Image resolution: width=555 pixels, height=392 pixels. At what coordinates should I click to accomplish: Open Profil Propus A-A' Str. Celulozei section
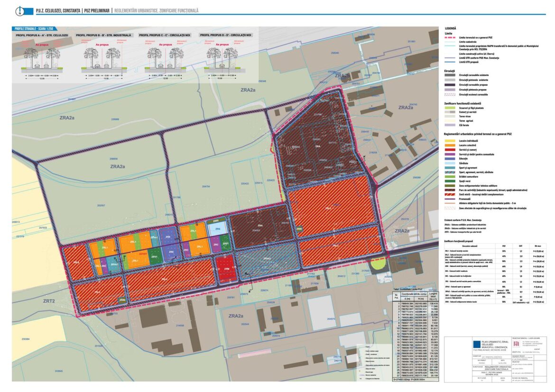pyautogui.click(x=42, y=36)
